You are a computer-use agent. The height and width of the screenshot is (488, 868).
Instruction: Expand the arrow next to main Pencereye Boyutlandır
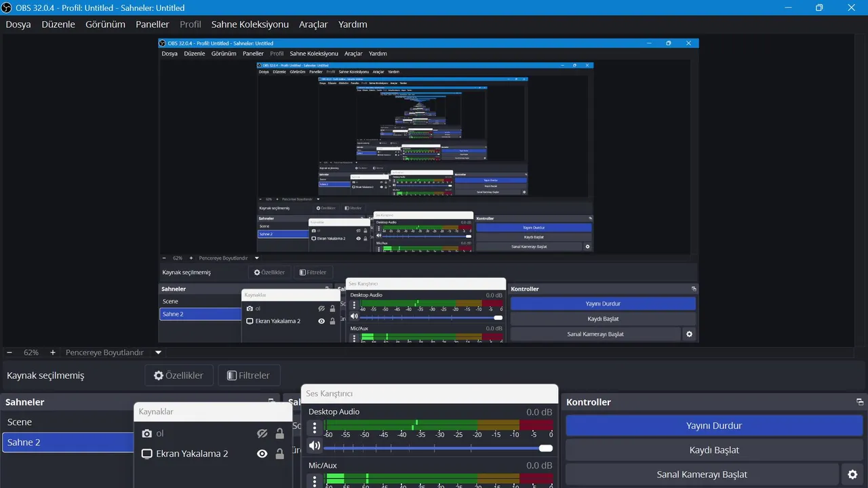pyautogui.click(x=158, y=352)
